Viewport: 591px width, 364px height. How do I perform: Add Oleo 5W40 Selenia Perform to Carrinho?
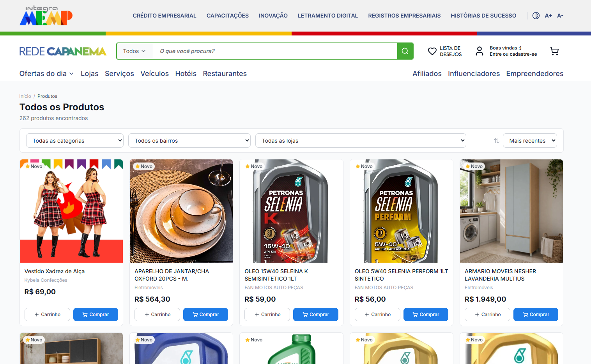[x=377, y=315]
